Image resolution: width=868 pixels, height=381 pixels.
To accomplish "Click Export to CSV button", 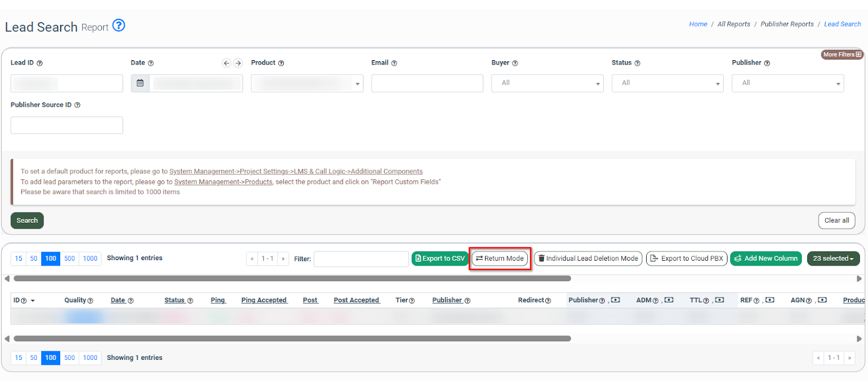I will 440,259.
